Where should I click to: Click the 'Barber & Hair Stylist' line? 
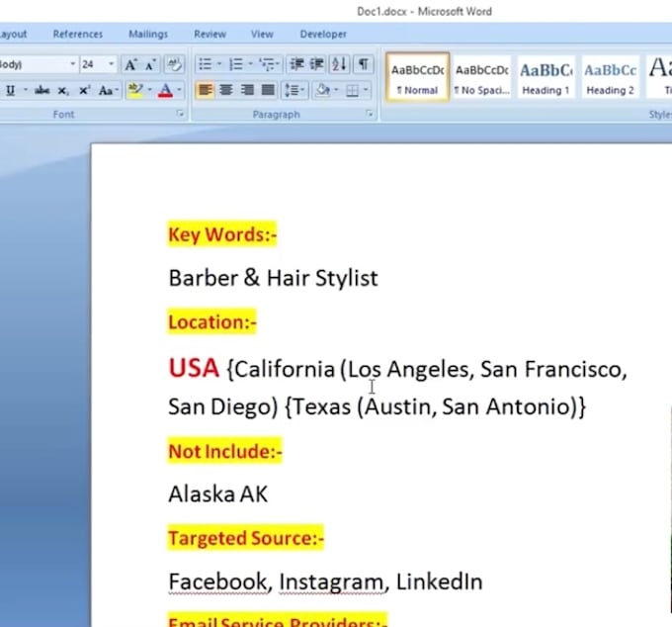pyautogui.click(x=274, y=278)
